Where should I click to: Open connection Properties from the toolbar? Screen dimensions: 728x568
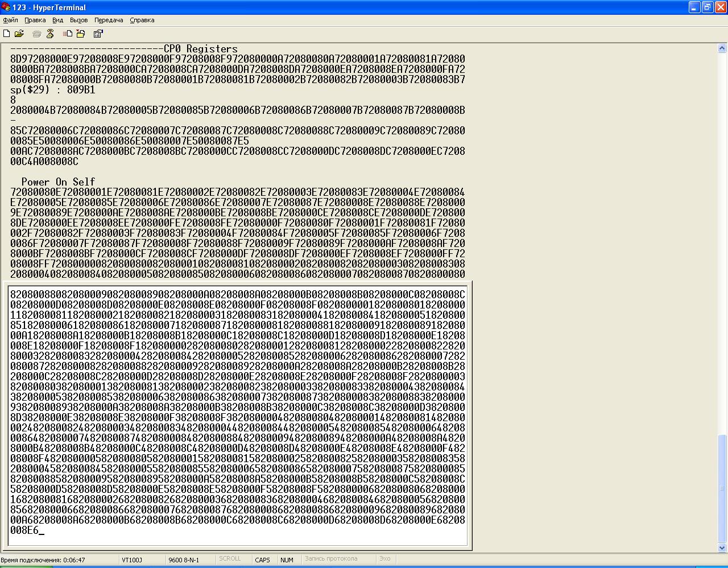coord(98,34)
